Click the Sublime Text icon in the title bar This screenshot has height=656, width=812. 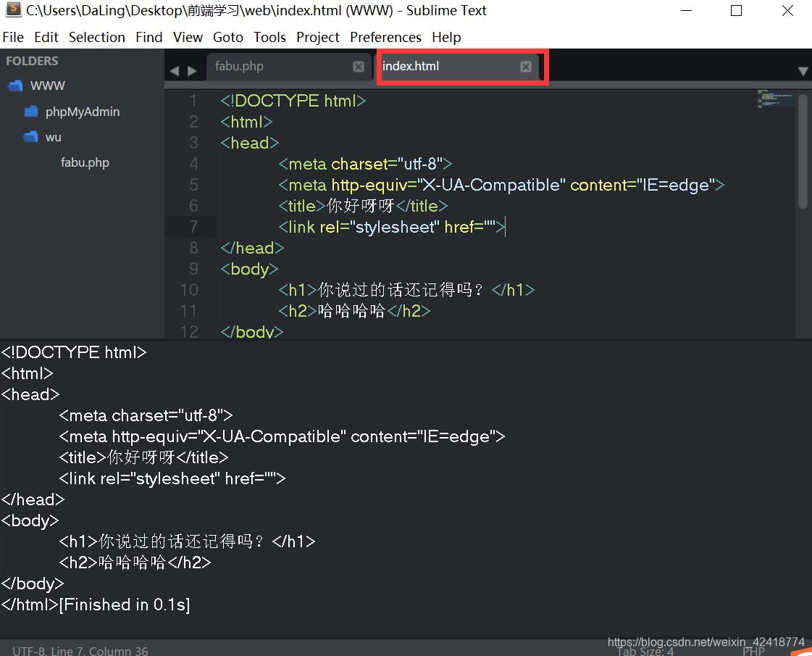(x=13, y=10)
